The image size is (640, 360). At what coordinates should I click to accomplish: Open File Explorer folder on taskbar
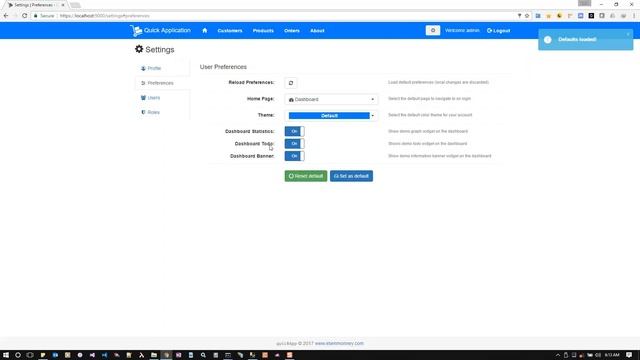(x=154, y=355)
